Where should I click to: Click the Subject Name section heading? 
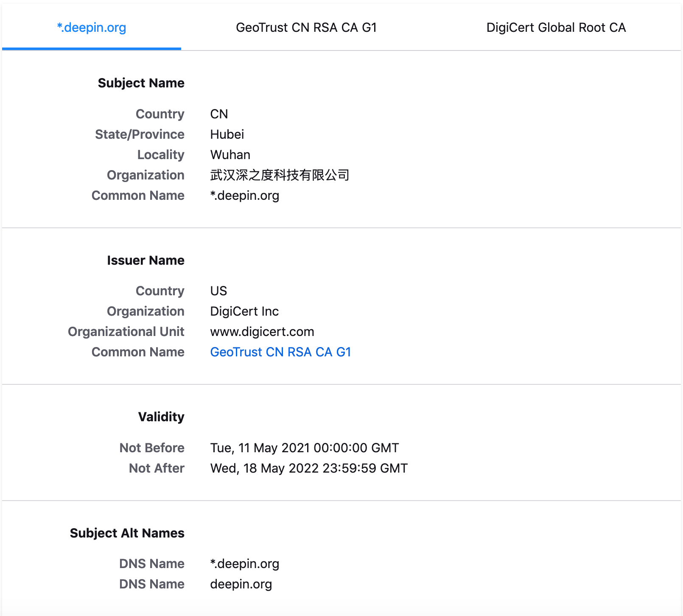141,83
